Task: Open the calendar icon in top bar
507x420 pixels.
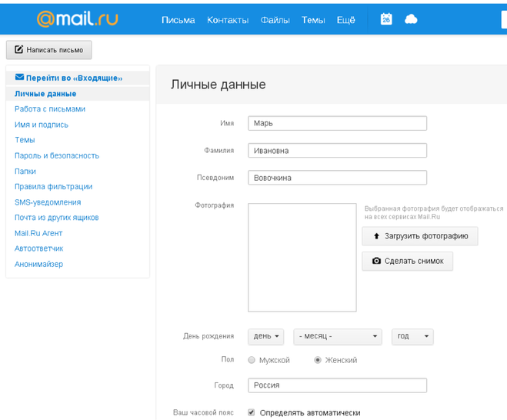Action: click(x=386, y=19)
